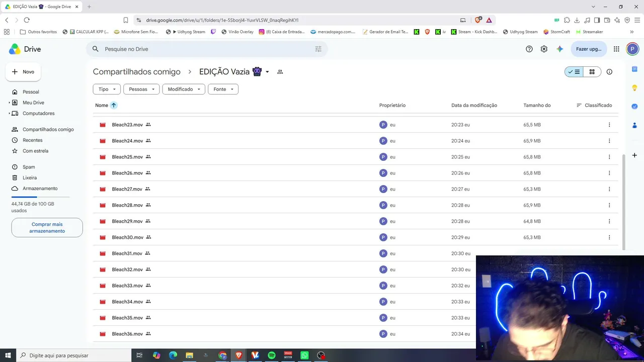Open Microsoft Edge from the taskbar

173,355
